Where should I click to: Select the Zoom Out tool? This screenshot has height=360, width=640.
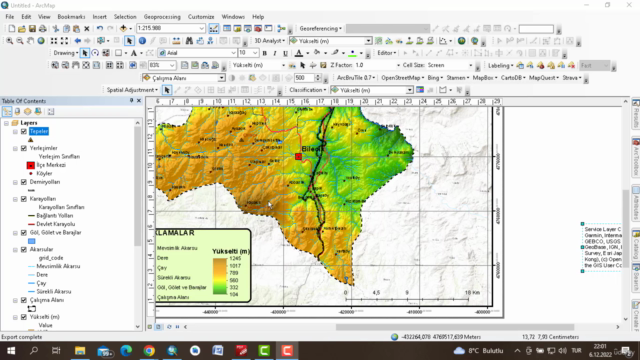20,41
